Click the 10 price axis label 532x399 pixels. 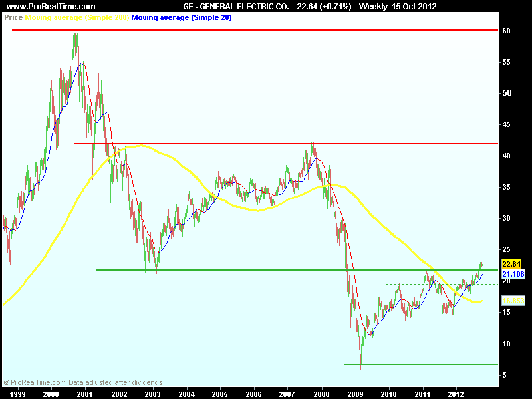[x=506, y=344]
